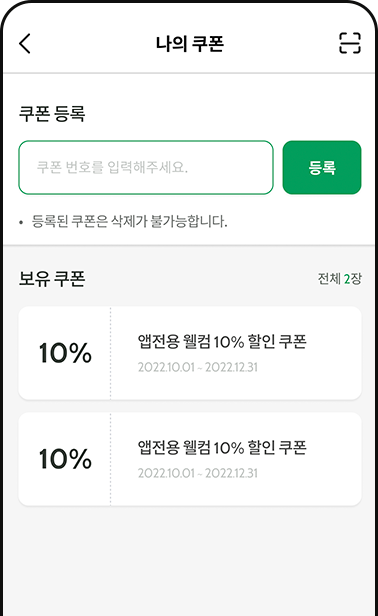
Task: Tap the 전체 2장 coupon count
Action: (x=339, y=279)
